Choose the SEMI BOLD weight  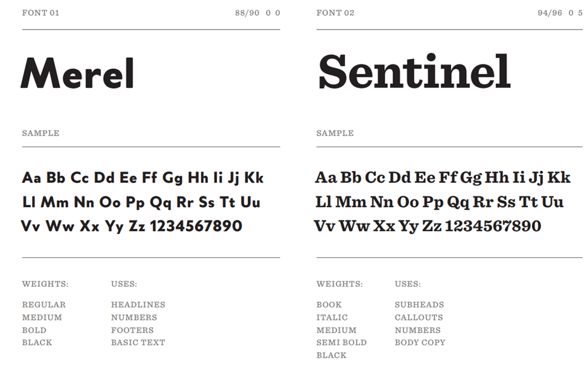coord(341,342)
